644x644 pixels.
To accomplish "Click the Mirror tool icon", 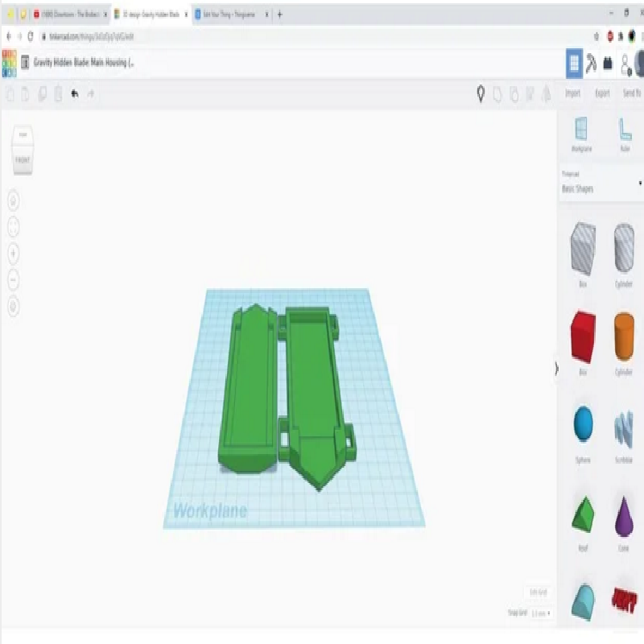I will click(x=546, y=94).
